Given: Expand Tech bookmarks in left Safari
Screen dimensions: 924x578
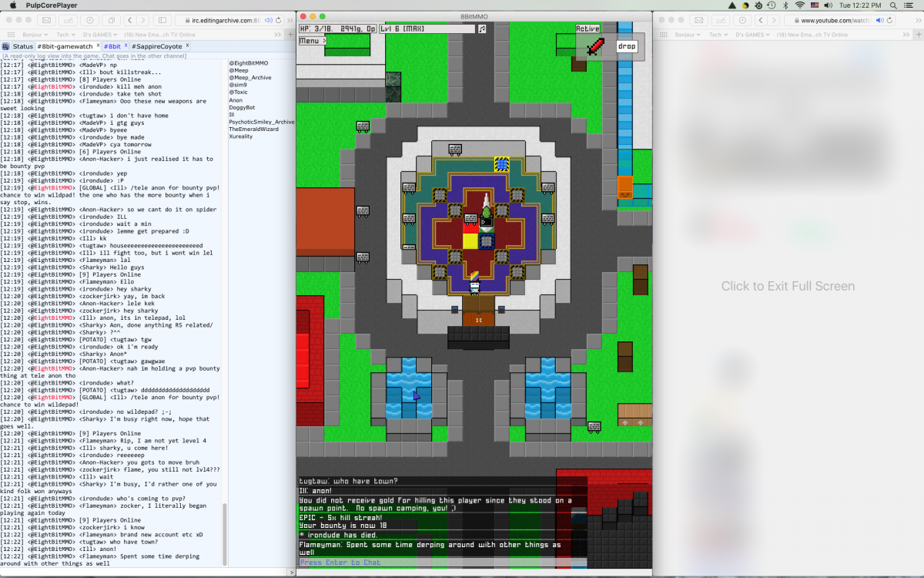Looking at the screenshot, I should (66, 35).
